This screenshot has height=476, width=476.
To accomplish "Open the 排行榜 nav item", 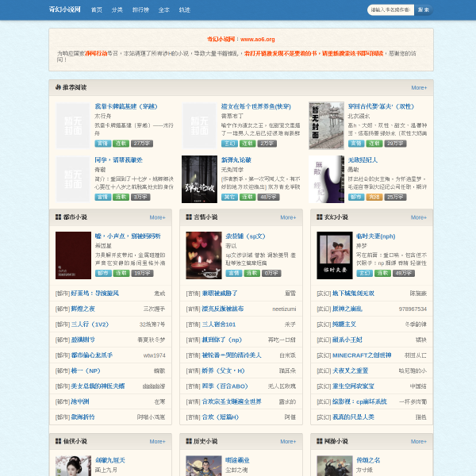I will tap(140, 10).
